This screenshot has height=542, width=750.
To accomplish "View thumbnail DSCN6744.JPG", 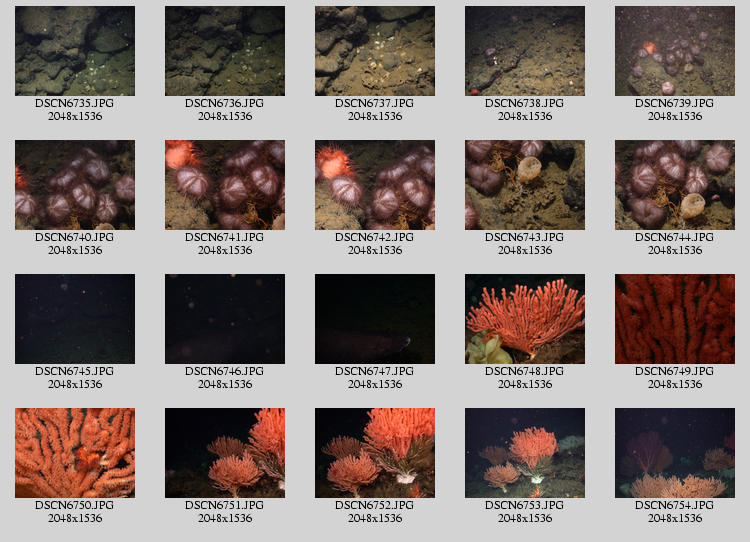I will pyautogui.click(x=675, y=185).
